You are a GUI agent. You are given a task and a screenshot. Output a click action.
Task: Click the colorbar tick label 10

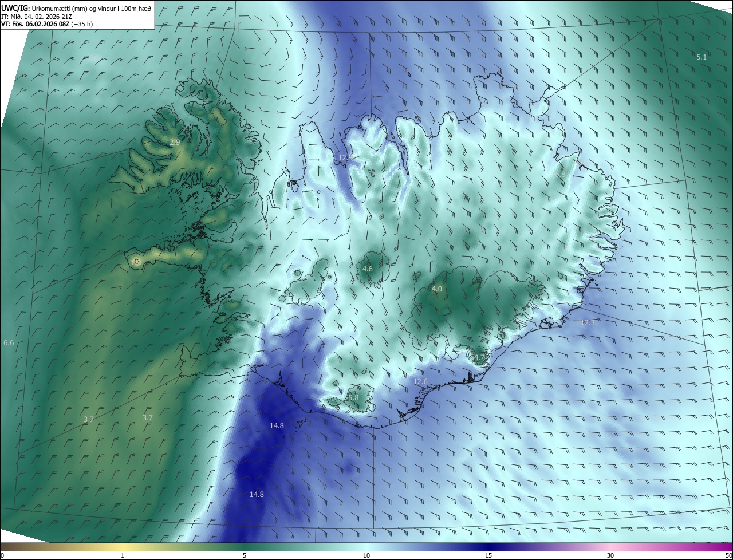pyautogui.click(x=366, y=555)
